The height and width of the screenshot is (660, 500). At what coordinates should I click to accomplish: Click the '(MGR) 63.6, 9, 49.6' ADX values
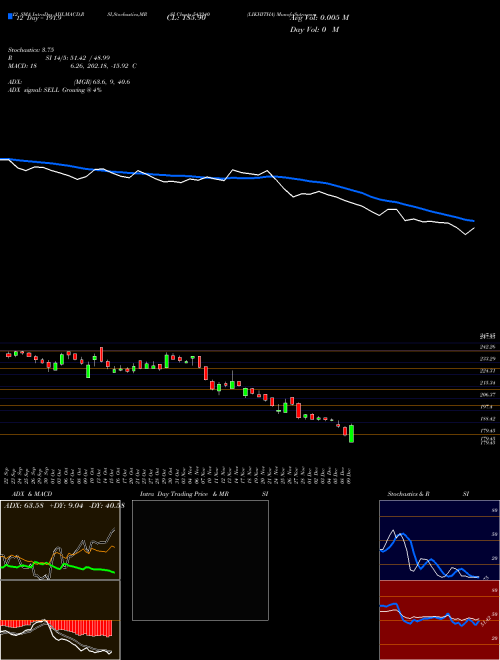click(x=101, y=82)
